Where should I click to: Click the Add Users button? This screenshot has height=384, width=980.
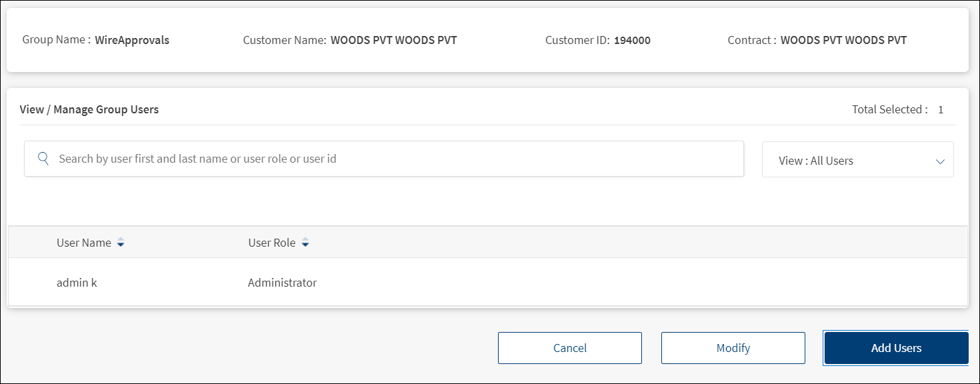pyautogui.click(x=896, y=348)
